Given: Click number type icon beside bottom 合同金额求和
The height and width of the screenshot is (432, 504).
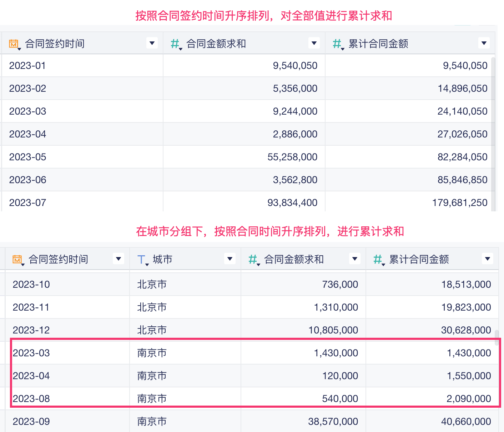Looking at the screenshot, I should (253, 260).
